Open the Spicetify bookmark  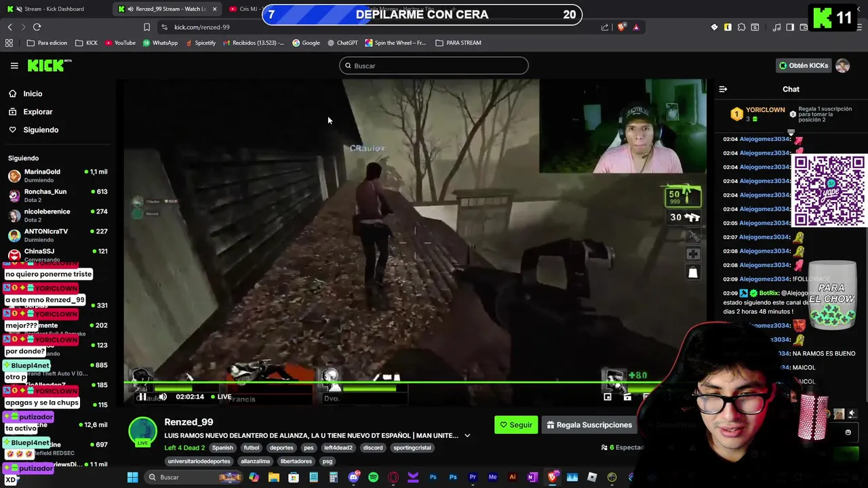pyautogui.click(x=201, y=43)
